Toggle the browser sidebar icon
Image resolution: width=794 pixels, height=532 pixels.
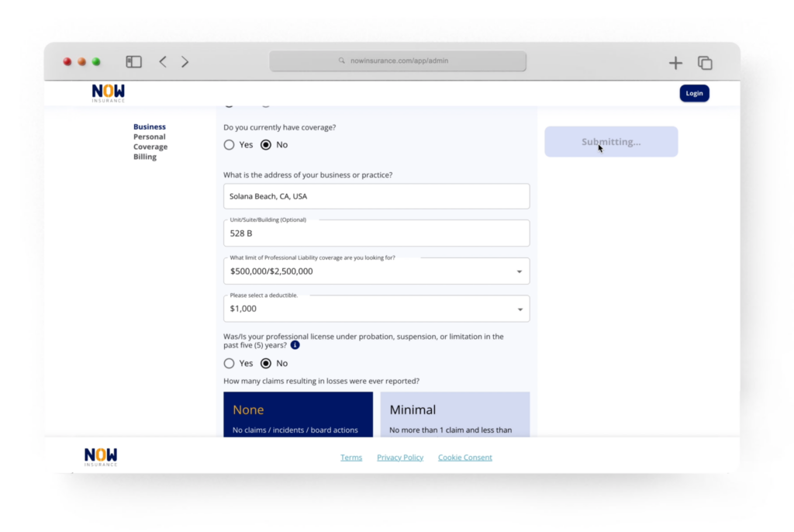[x=133, y=61]
